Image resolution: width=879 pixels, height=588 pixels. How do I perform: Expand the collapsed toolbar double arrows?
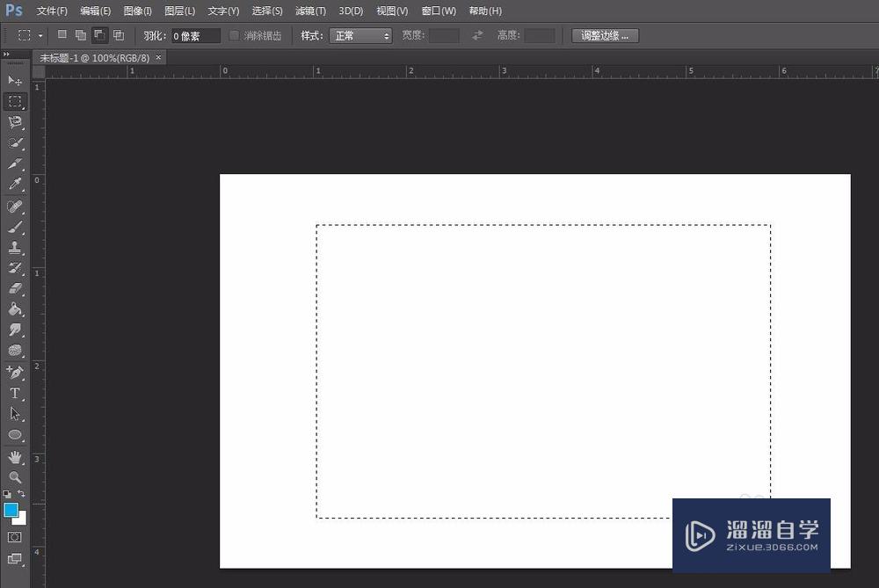pyautogui.click(x=6, y=54)
